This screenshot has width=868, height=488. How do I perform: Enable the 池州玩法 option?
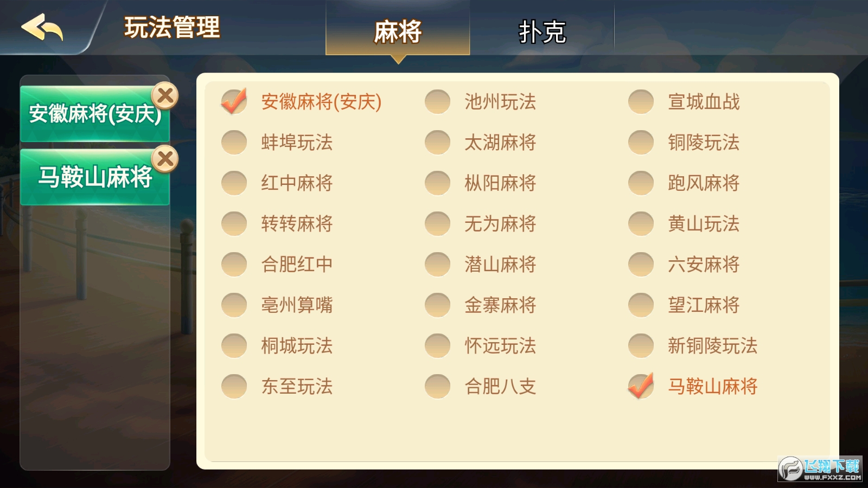pos(438,101)
